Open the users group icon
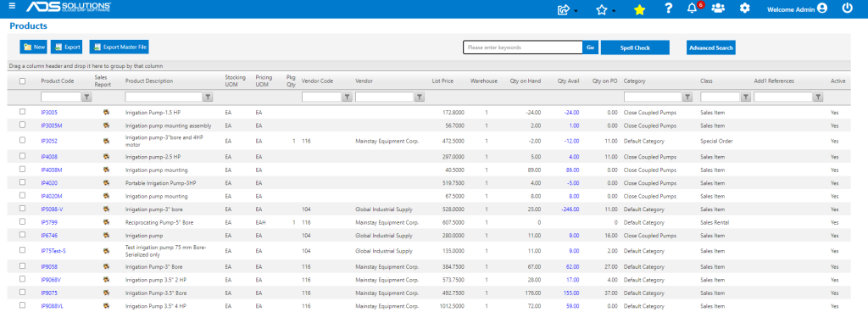 pyautogui.click(x=718, y=8)
